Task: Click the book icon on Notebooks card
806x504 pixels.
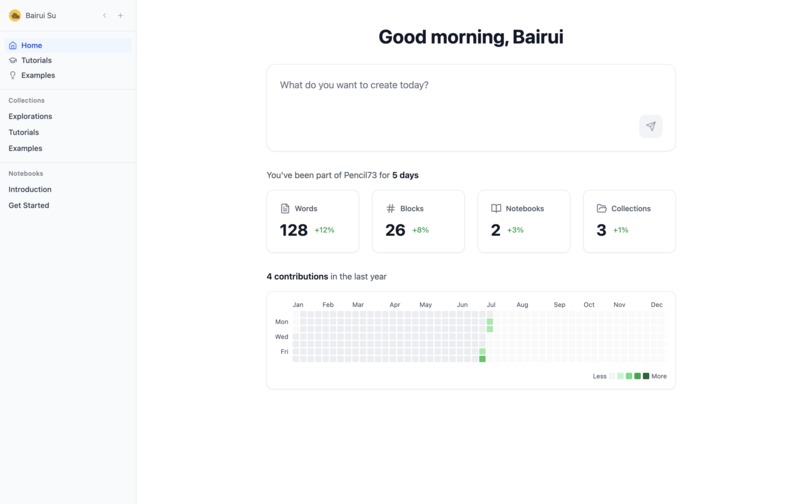Action: coord(496,209)
